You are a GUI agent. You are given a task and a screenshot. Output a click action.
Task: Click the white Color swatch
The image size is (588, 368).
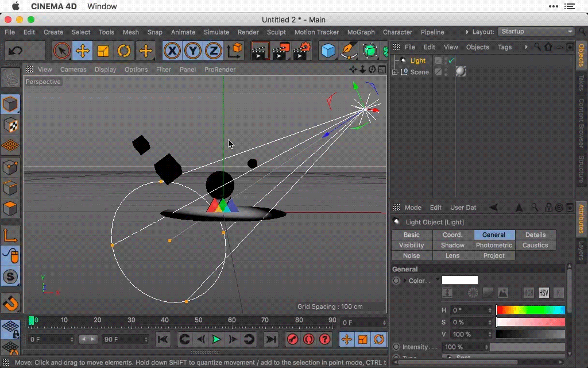[x=460, y=280]
